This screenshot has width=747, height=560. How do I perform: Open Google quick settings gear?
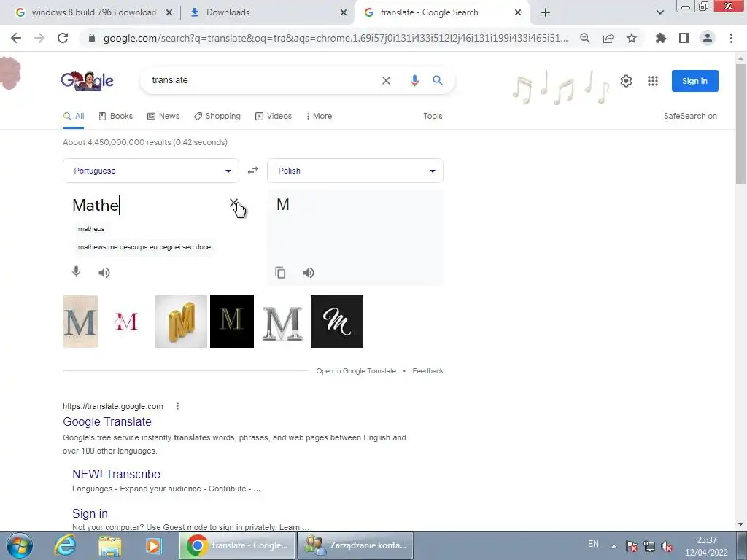pos(626,81)
